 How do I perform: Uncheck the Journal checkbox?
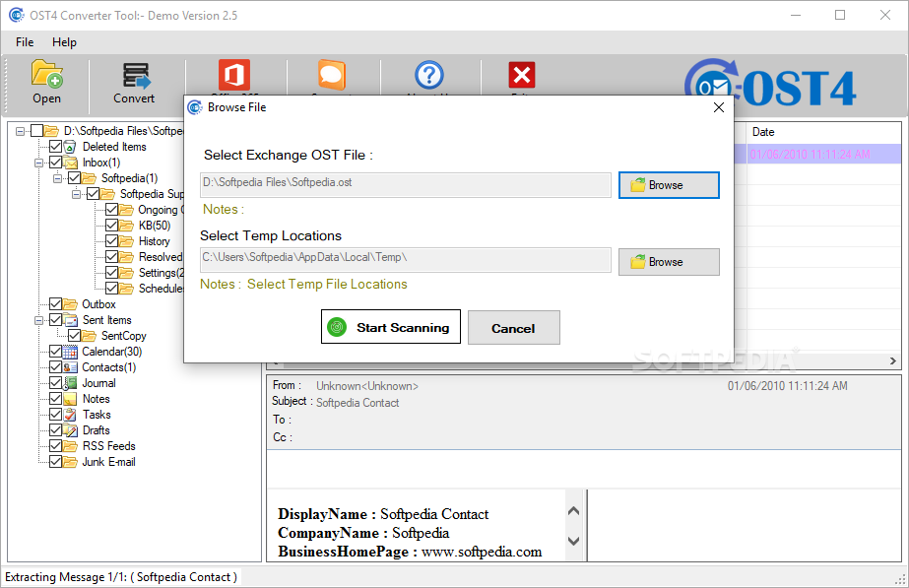point(56,383)
